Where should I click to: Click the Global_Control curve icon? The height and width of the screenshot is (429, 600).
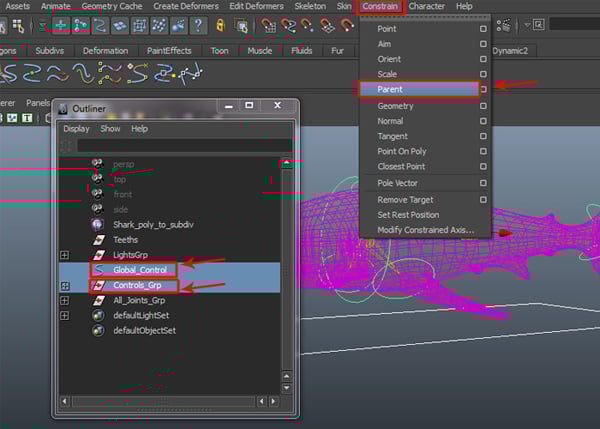click(98, 270)
